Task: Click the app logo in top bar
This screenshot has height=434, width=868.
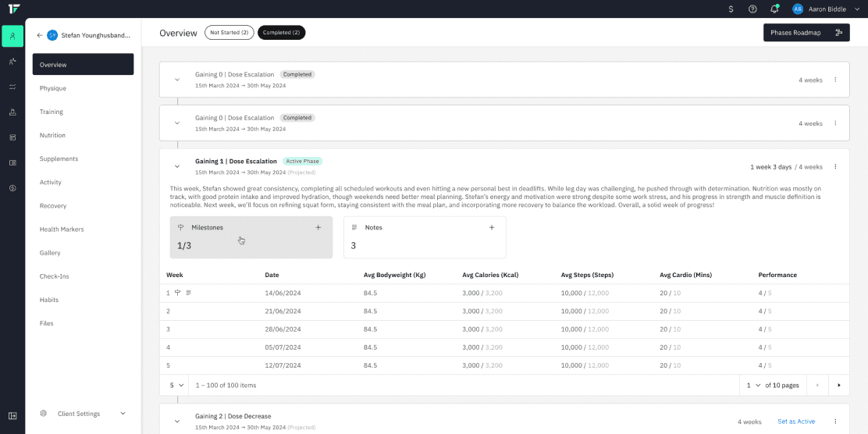Action: coord(13,9)
